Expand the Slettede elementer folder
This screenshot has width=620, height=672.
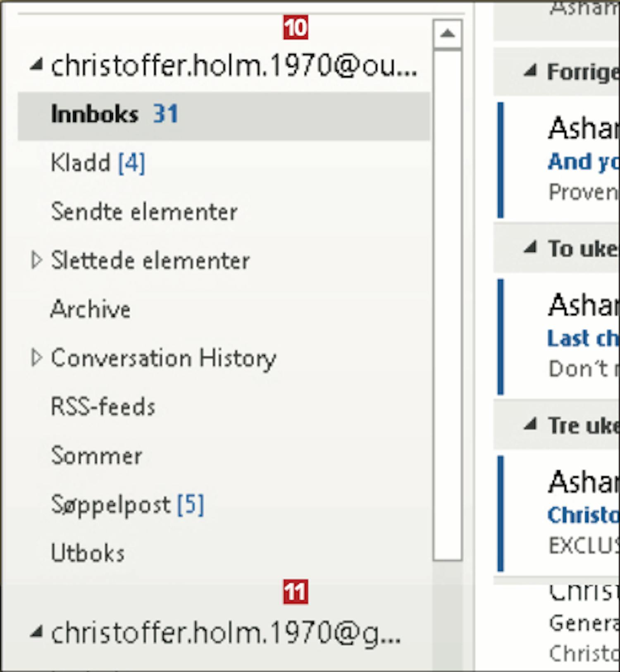36,261
